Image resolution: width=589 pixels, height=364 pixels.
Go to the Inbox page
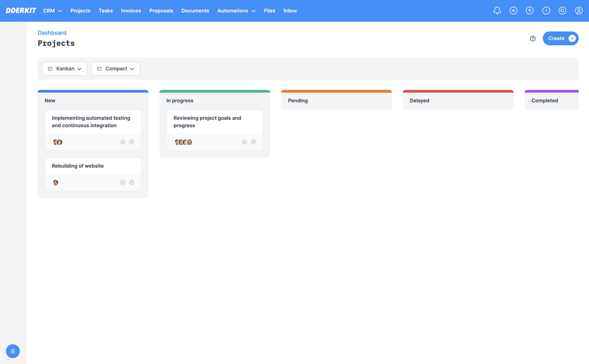[290, 11]
